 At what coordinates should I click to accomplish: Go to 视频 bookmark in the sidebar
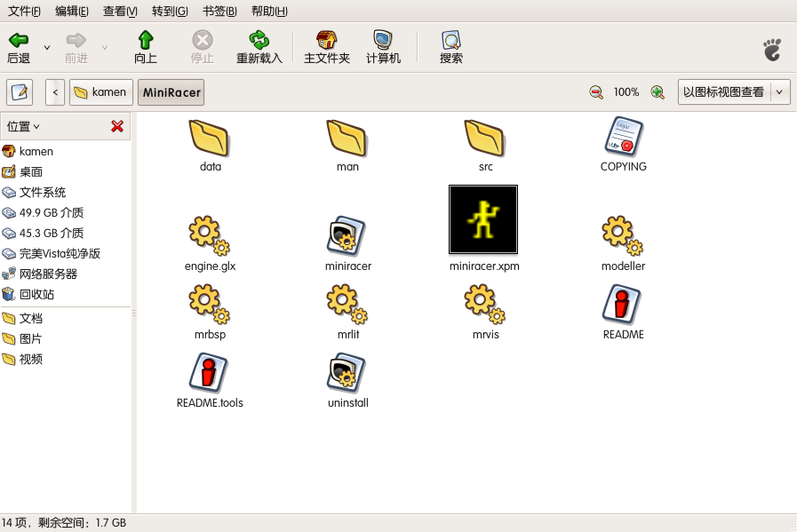click(x=65, y=359)
